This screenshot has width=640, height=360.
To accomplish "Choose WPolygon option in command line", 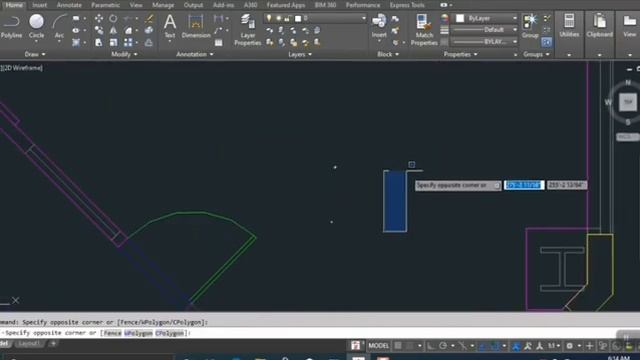I will coord(138,333).
